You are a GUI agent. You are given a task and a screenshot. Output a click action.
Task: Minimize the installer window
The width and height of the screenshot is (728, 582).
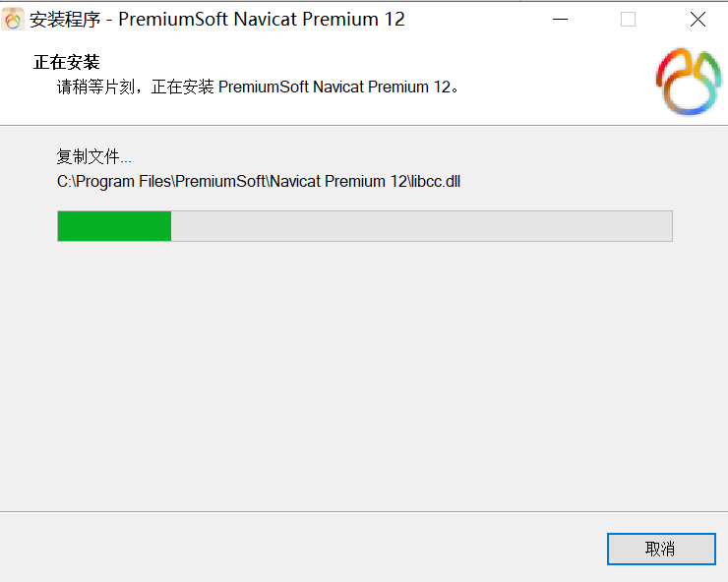[x=561, y=20]
